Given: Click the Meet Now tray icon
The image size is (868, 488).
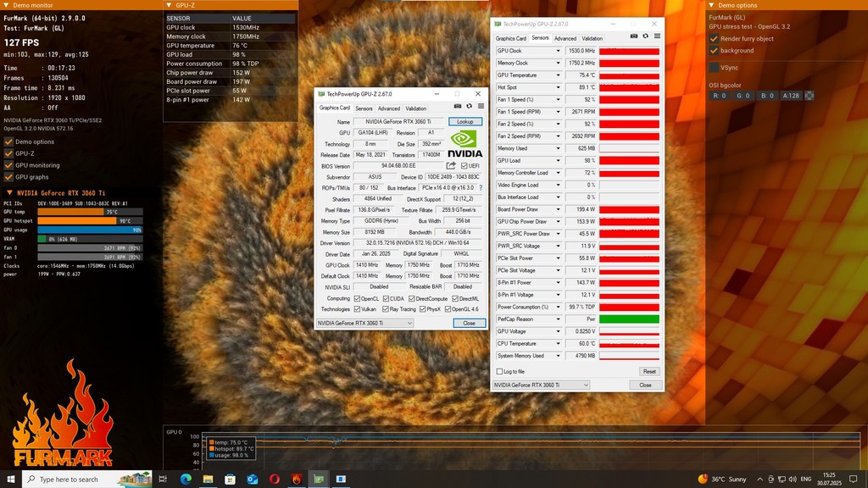Looking at the screenshot, I should pos(771,480).
